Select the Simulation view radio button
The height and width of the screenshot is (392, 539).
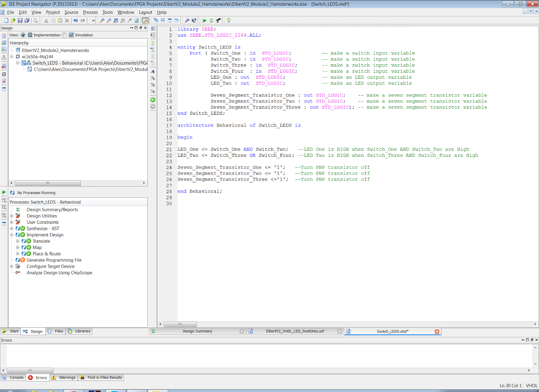pyautogui.click(x=65, y=35)
